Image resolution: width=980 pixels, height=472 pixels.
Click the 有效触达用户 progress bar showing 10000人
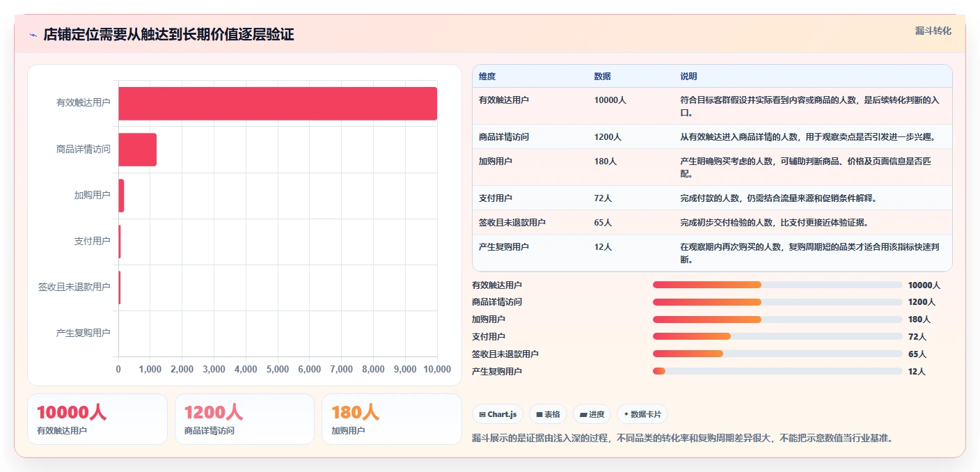(x=777, y=285)
